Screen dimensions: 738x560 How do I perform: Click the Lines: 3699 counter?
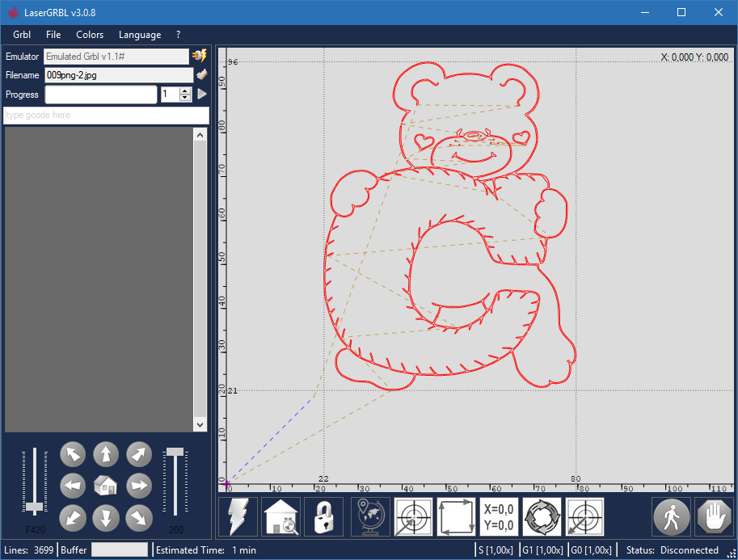pos(29,550)
